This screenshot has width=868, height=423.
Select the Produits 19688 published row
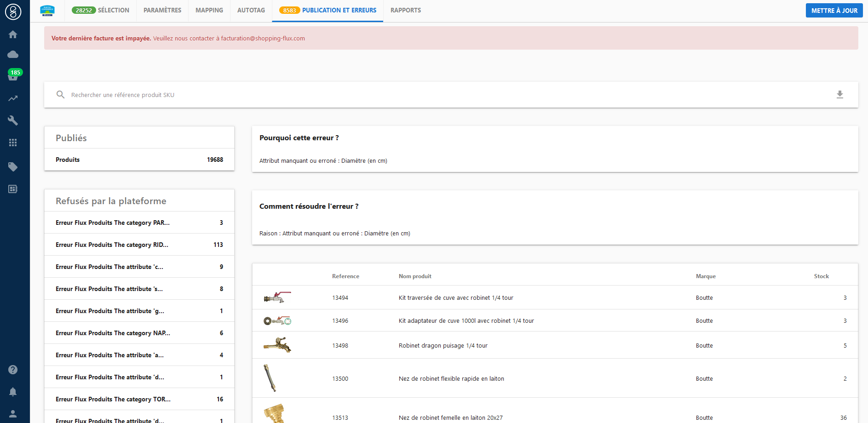[x=139, y=160]
